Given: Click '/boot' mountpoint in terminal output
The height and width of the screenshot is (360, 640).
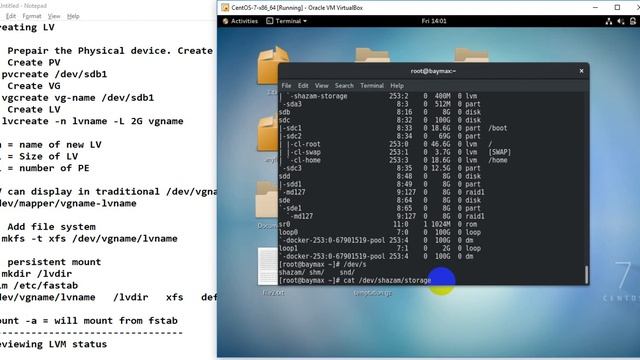Looking at the screenshot, I should (x=498, y=128).
